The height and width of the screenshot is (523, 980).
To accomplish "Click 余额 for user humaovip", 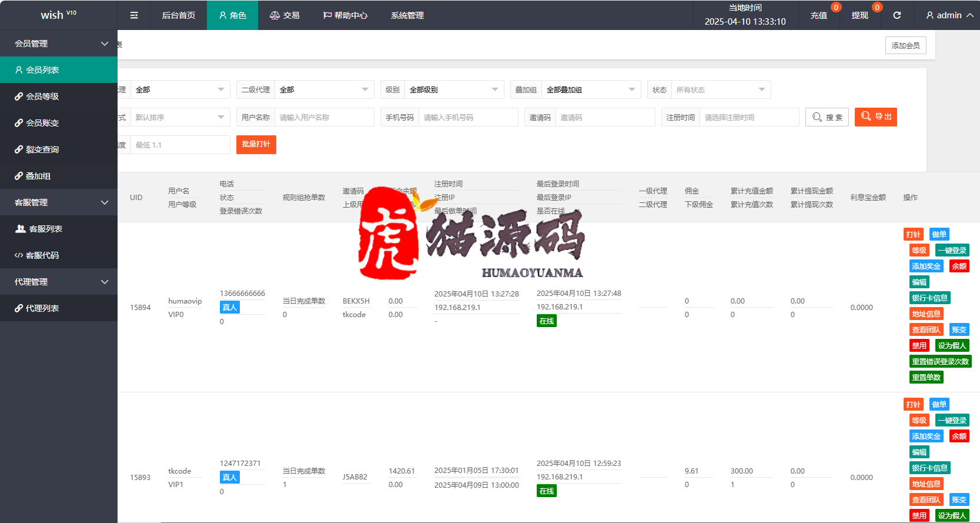I will [959, 266].
